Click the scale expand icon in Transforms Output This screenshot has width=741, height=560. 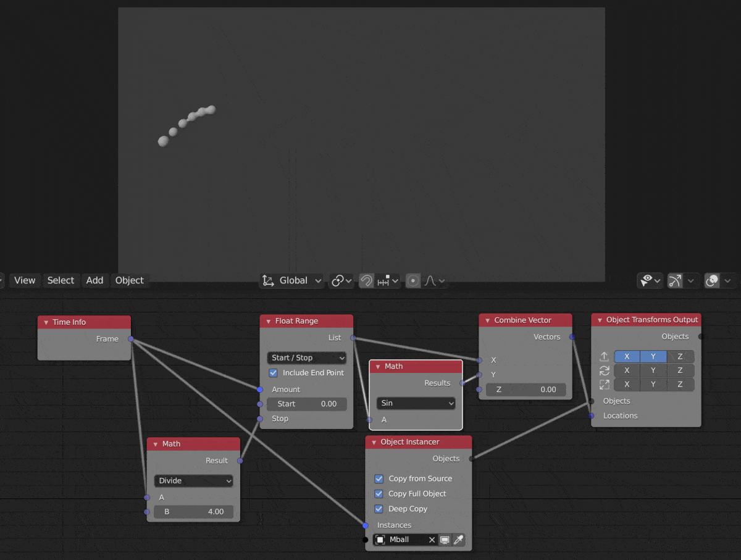click(605, 384)
